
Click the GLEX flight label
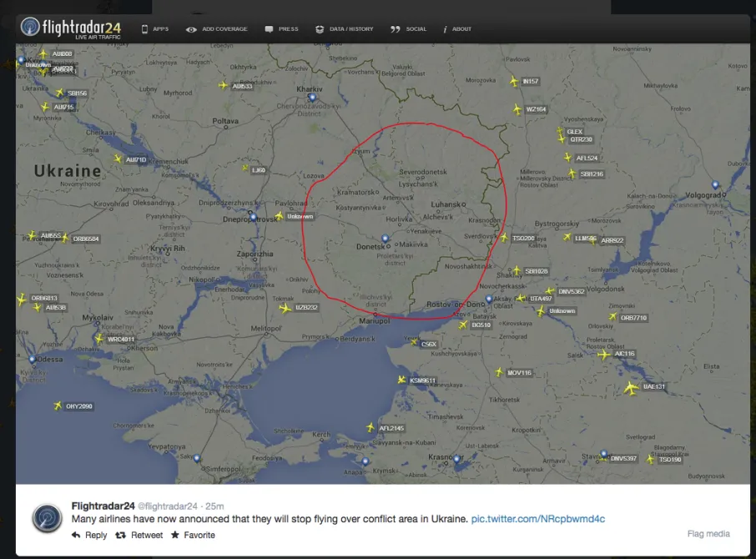point(575,132)
